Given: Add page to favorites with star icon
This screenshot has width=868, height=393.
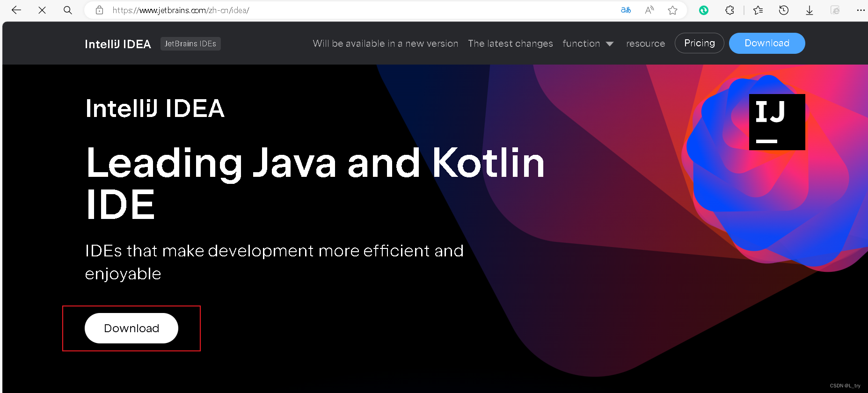Looking at the screenshot, I should (x=673, y=10).
